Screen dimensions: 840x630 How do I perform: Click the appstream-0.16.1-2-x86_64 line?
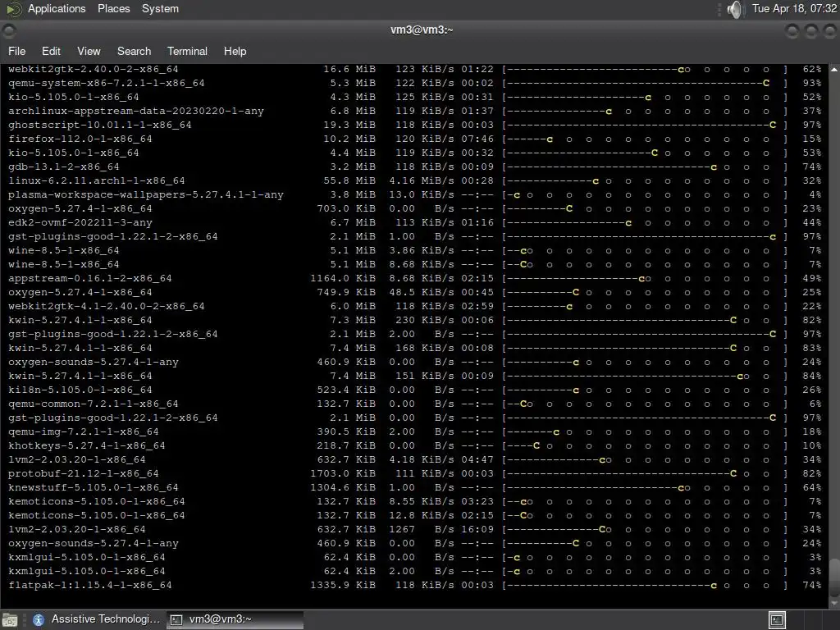[414, 278]
